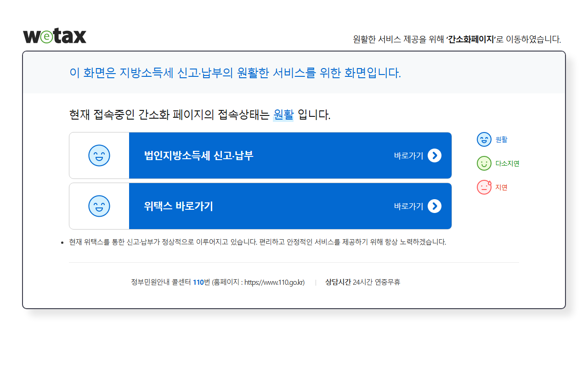Click the bold 110번 call center number
Screen dimensions: 588x368
(201, 282)
